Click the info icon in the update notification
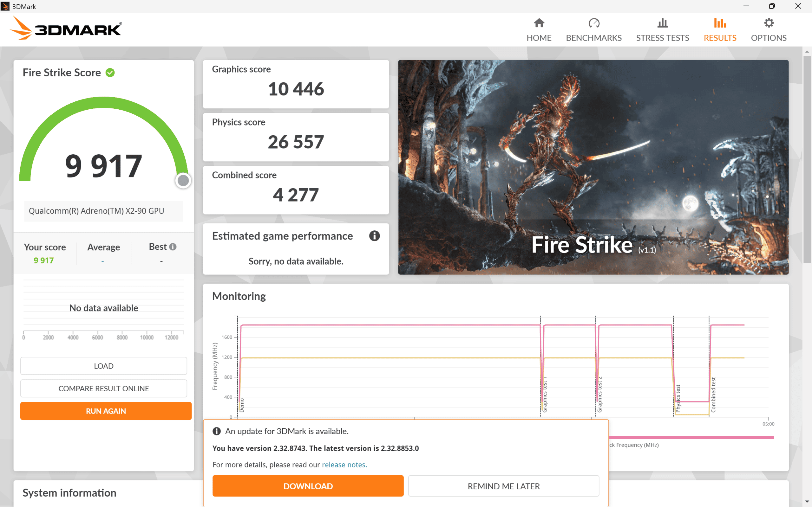This screenshot has width=812, height=507. click(217, 431)
